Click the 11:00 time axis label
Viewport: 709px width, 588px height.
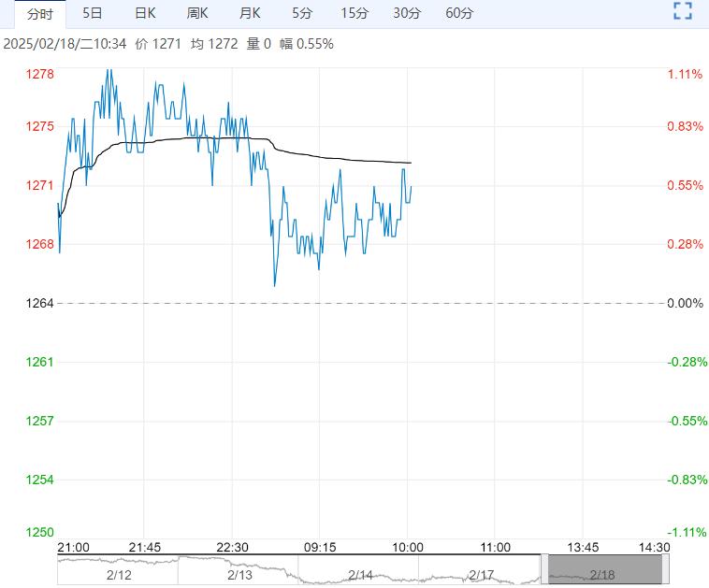point(495,547)
